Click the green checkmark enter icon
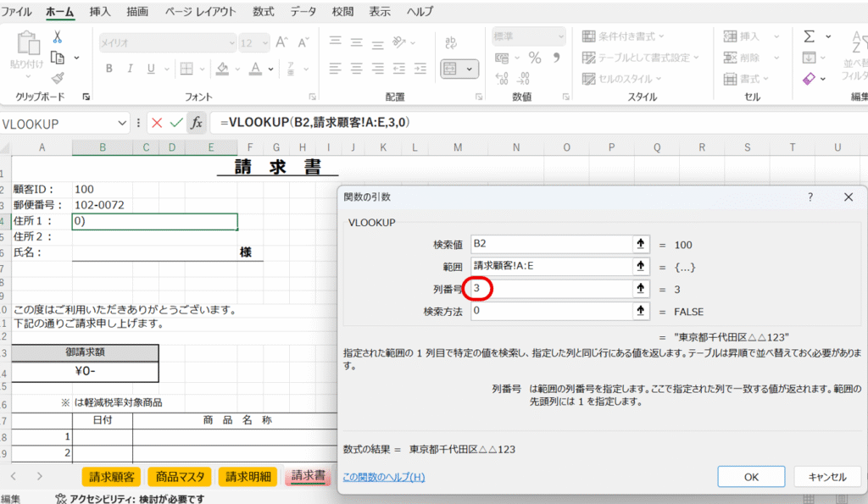Viewport: 868px width, 504px height. [x=176, y=123]
